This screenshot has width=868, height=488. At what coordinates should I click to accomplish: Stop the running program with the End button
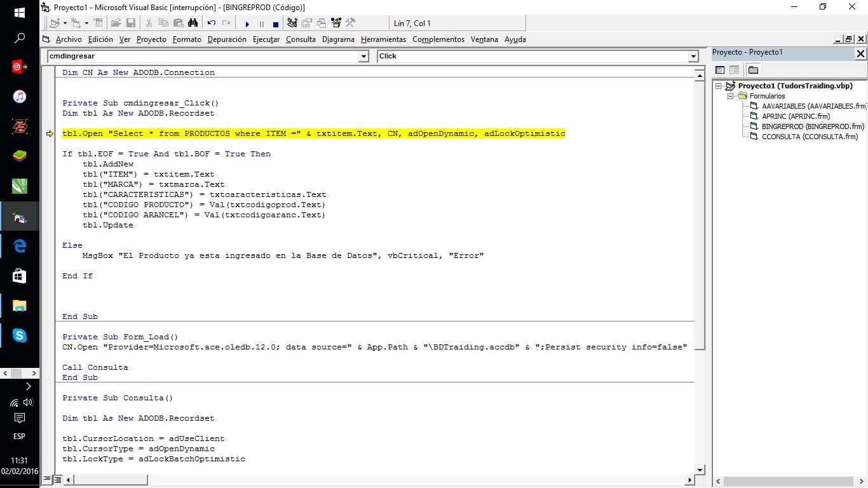[x=276, y=23]
